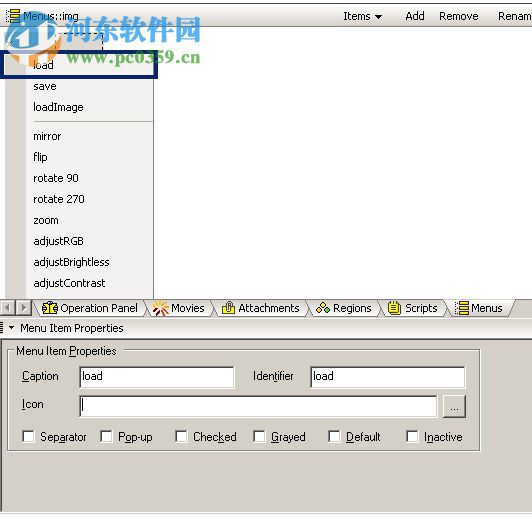This screenshot has width=532, height=525.
Task: Click the Operation Panel tab icon
Action: (50, 308)
